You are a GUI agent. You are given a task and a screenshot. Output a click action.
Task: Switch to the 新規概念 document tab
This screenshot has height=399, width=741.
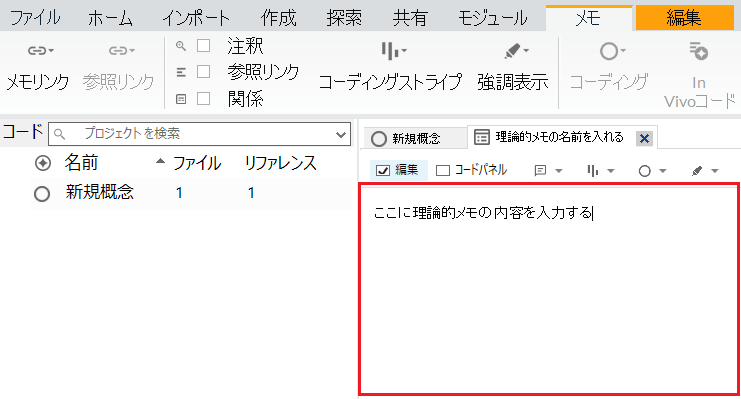(x=416, y=139)
